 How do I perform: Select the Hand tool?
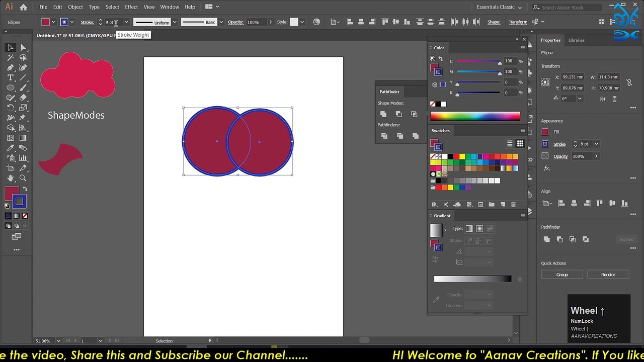pyautogui.click(x=10, y=178)
